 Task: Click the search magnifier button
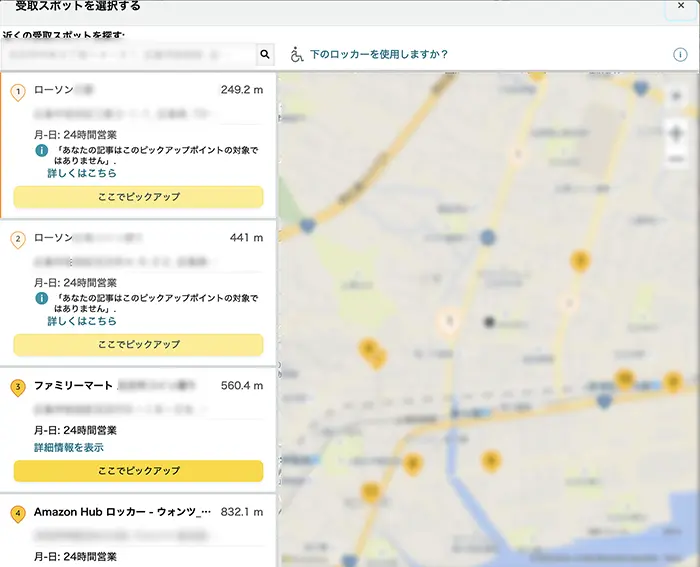[x=265, y=54]
